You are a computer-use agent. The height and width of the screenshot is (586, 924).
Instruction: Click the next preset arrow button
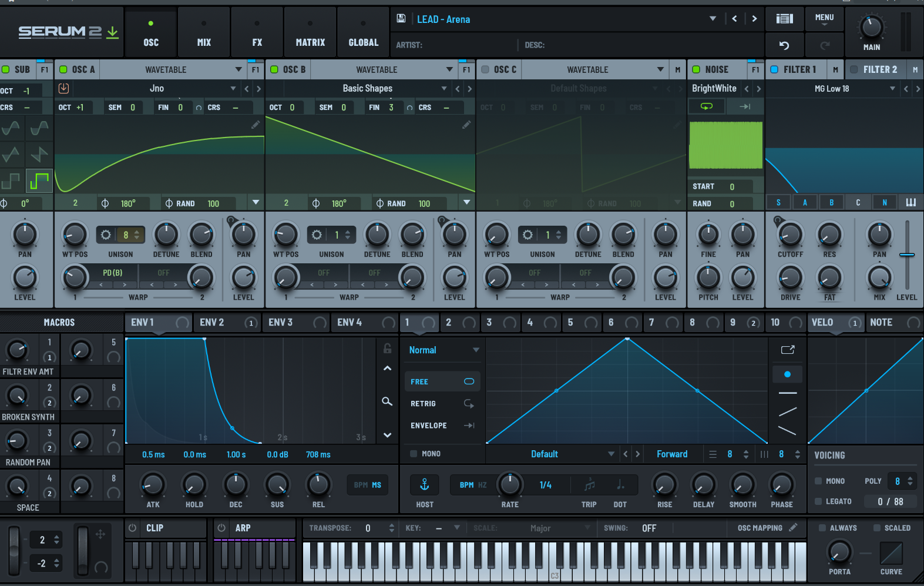(754, 19)
